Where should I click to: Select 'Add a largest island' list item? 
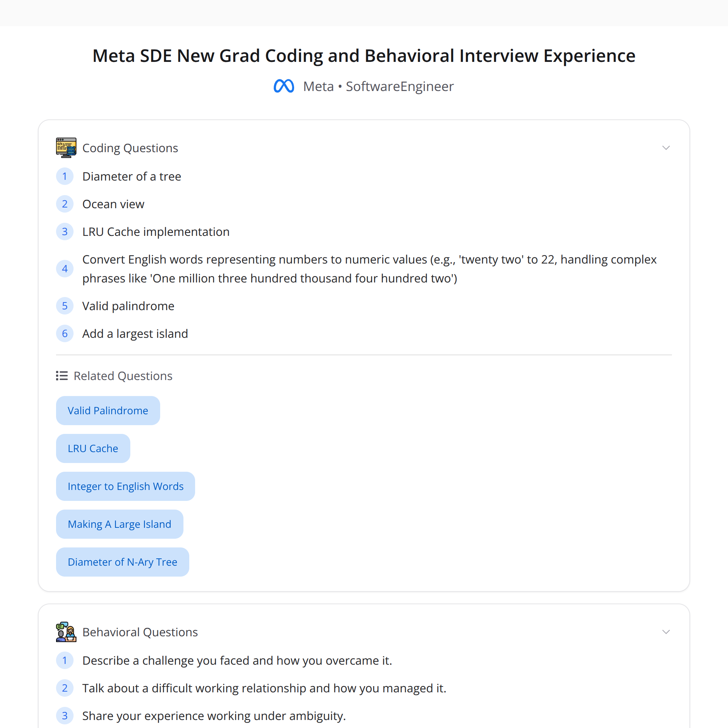tap(135, 333)
